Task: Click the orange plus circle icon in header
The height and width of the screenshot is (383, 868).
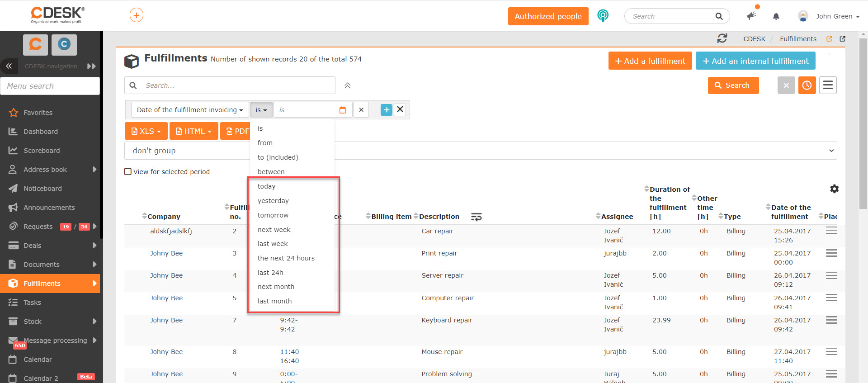Action: pos(137,15)
